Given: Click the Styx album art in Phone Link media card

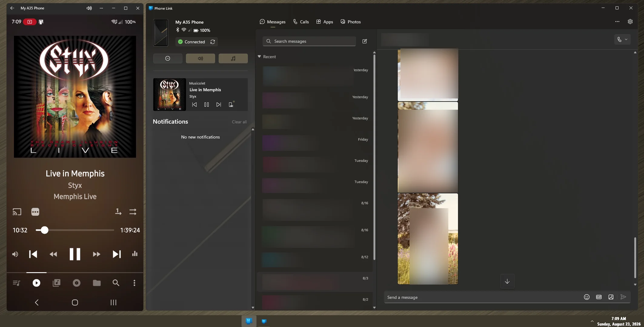Looking at the screenshot, I should click(x=170, y=95).
